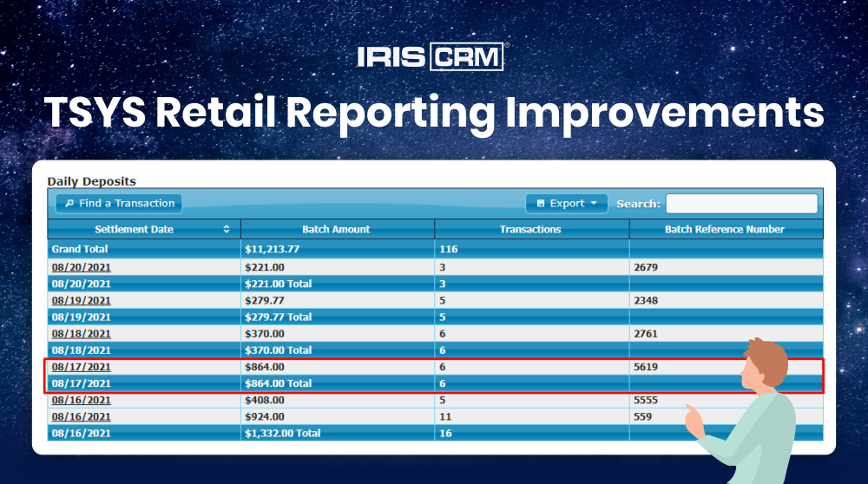Open the 08/19/2021 date link with $279.77
The height and width of the screenshot is (484, 868).
(82, 300)
